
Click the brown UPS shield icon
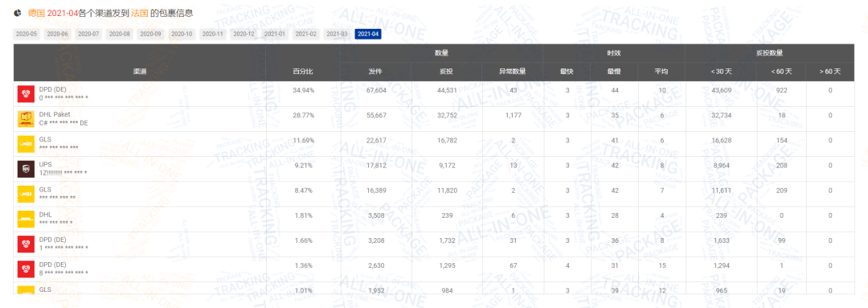[x=26, y=169]
